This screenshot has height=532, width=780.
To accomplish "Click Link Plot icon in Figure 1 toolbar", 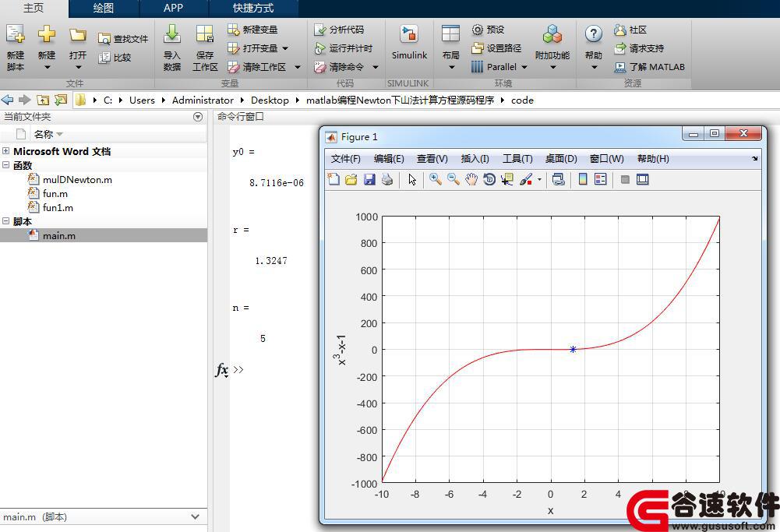I will click(x=558, y=179).
